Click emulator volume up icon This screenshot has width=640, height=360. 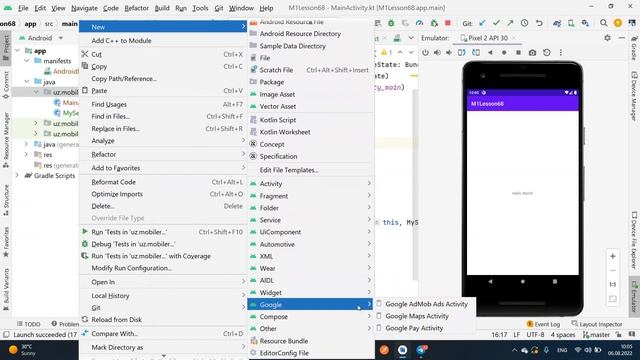coord(437,53)
